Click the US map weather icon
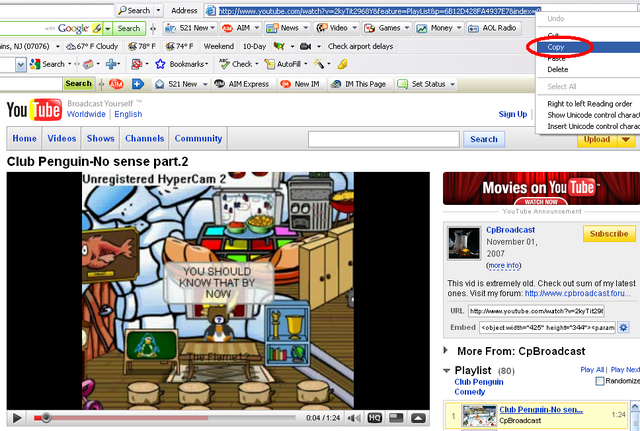 279,46
